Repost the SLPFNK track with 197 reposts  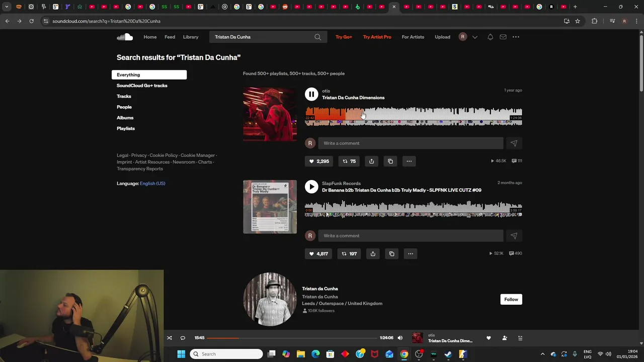pos(349,253)
